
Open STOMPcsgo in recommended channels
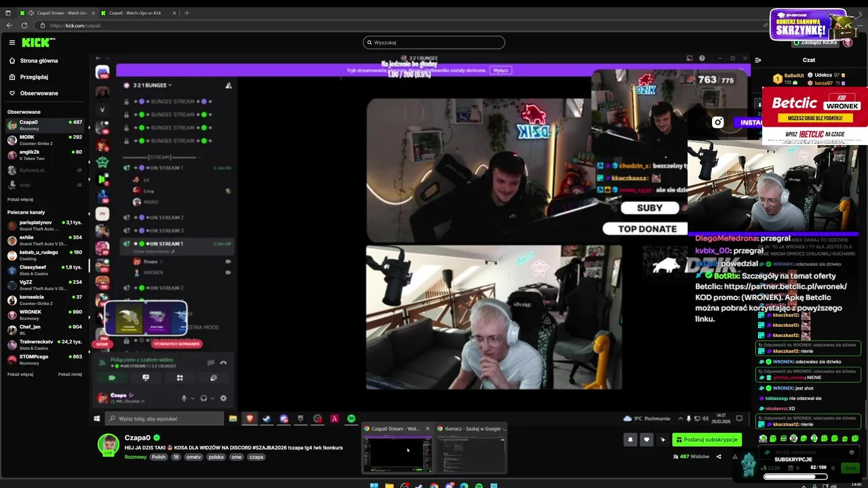[x=44, y=359]
